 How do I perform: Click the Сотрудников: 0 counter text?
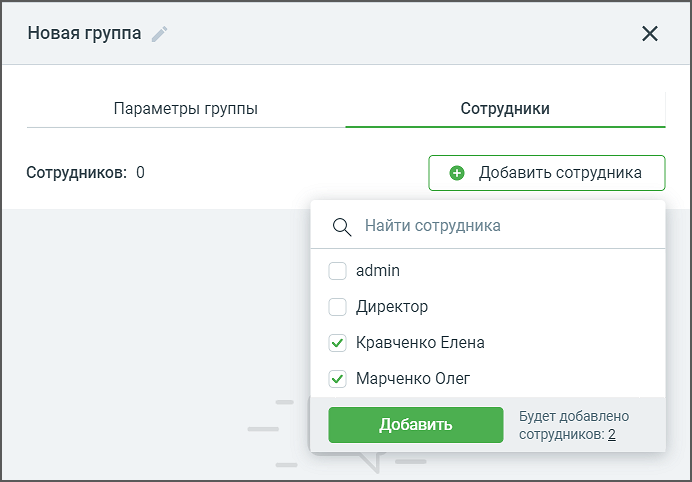click(x=86, y=173)
